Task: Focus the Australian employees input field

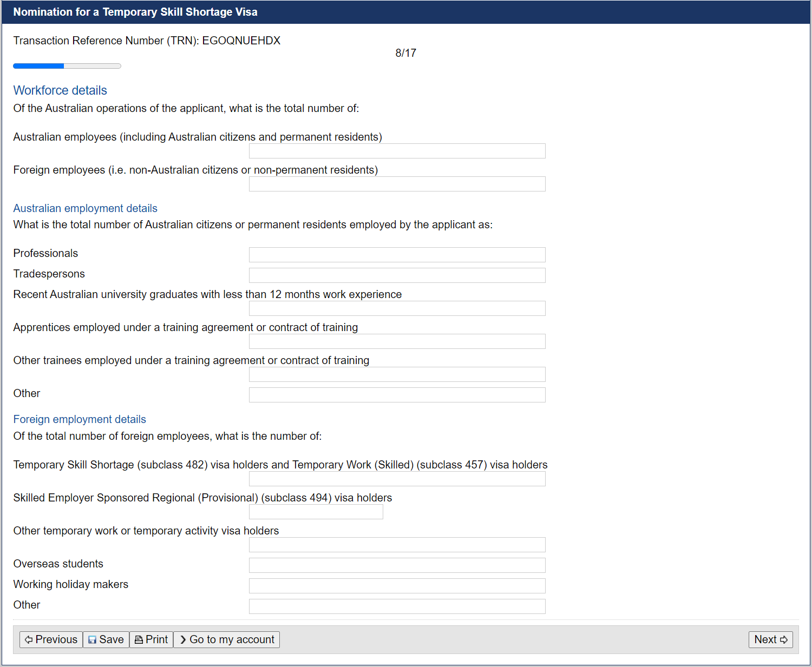Action: click(397, 151)
